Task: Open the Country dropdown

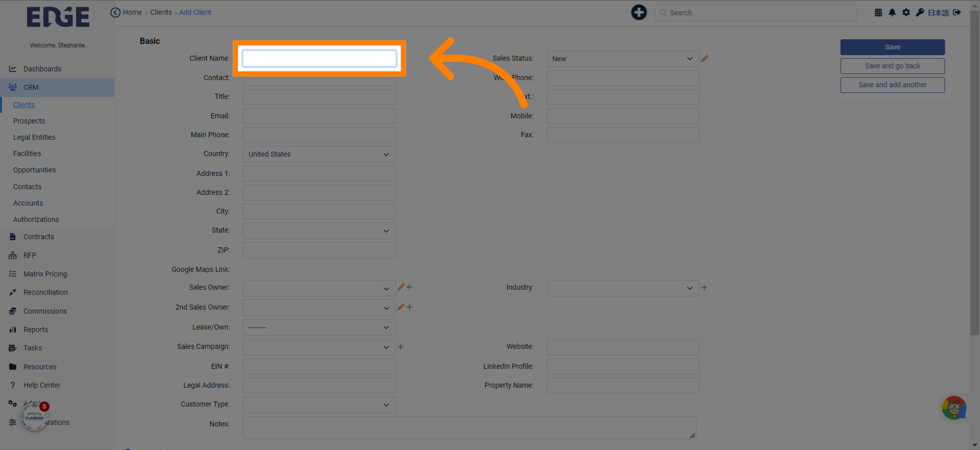Action: 319,154
